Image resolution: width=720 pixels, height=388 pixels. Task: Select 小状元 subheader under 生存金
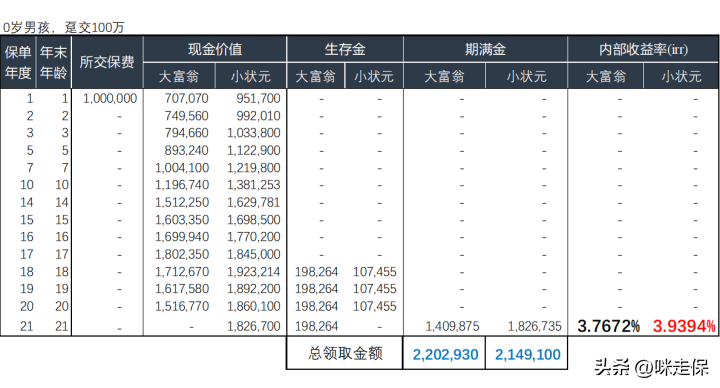pyautogui.click(x=374, y=76)
